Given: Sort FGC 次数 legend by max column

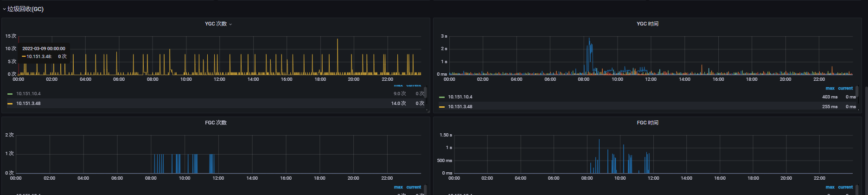Looking at the screenshot, I should coord(398,187).
